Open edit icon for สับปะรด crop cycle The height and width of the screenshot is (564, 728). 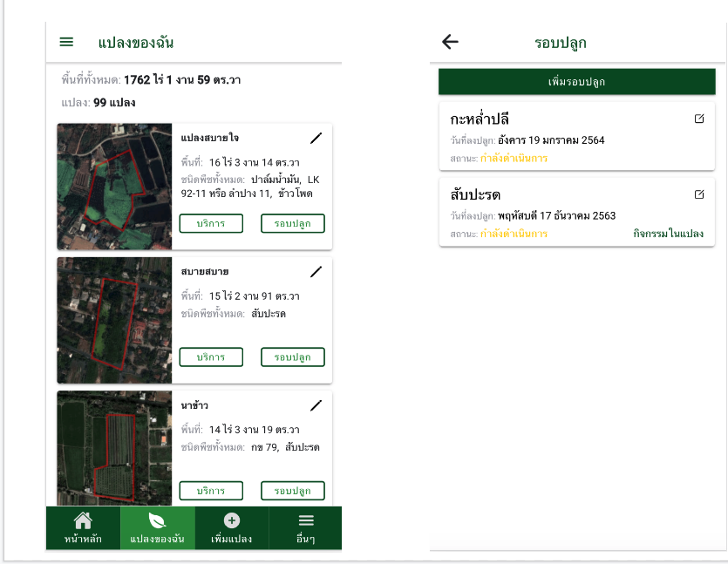[699, 194]
